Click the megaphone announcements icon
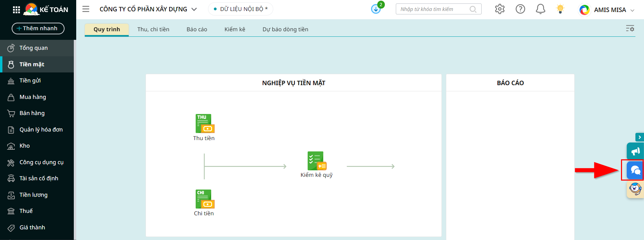The width and height of the screenshot is (644, 240). pyautogui.click(x=635, y=151)
